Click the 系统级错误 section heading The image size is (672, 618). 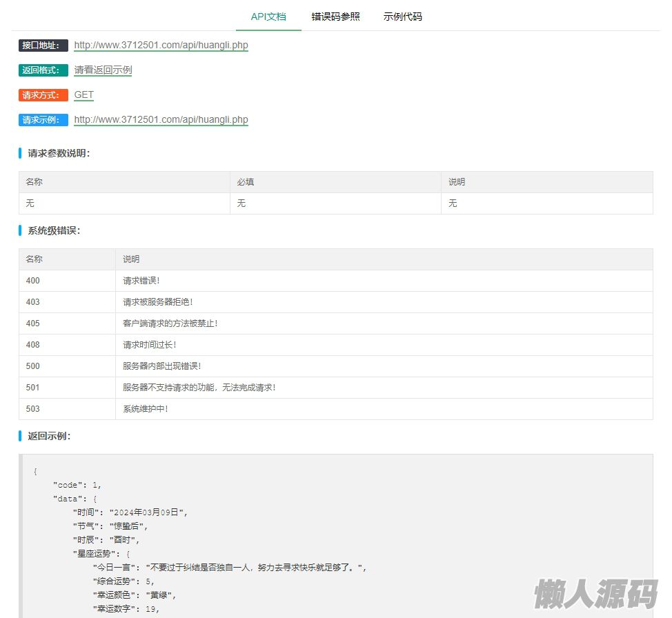54,230
